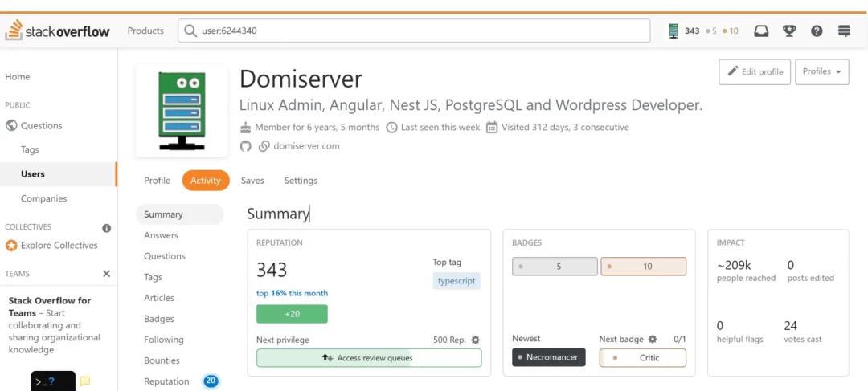Image resolution: width=868 pixels, height=391 pixels.
Task: Open the achievements trophy icon
Action: (x=789, y=31)
